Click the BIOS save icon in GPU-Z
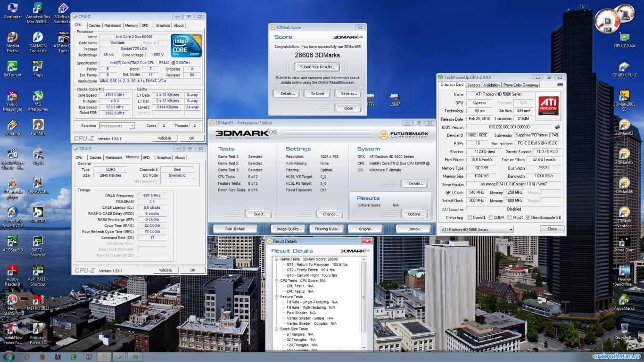Image resolution: width=644 pixels, height=362 pixels. [558, 127]
